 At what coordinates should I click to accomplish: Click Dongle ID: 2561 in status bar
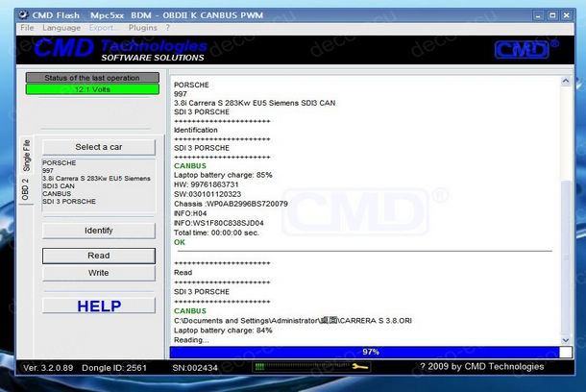point(114,368)
